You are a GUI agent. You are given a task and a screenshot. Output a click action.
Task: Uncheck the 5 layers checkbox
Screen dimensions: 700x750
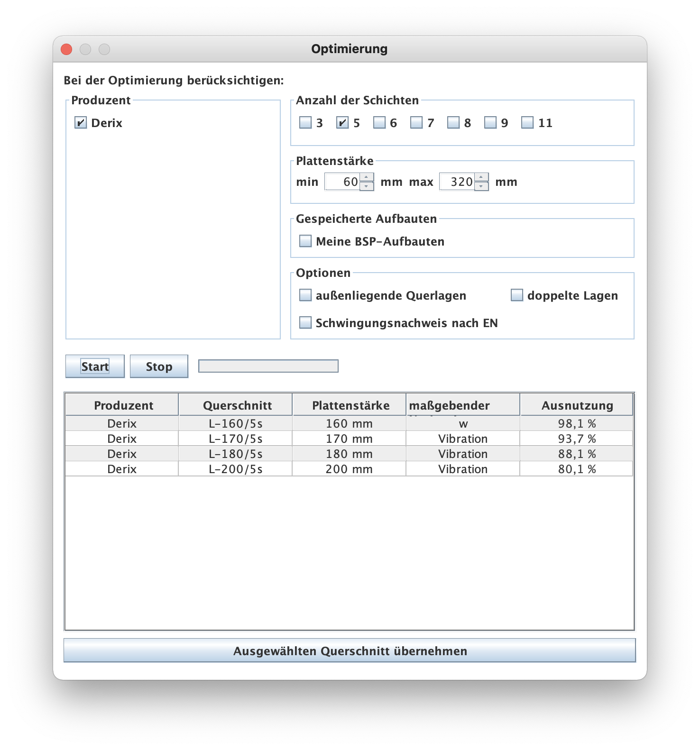pyautogui.click(x=342, y=123)
